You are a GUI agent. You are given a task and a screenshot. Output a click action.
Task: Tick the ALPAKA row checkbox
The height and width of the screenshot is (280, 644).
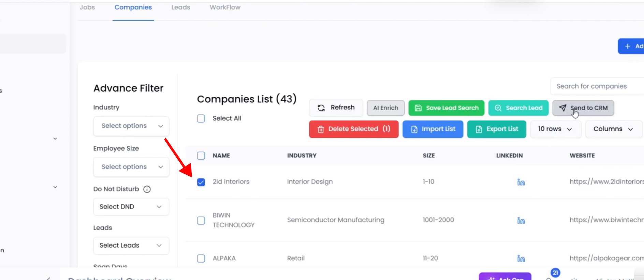click(x=201, y=259)
